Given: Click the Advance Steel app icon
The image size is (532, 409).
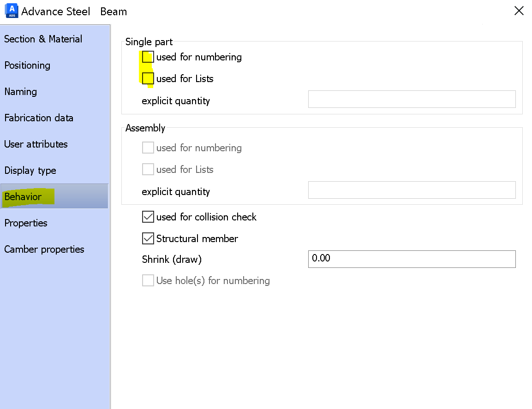Looking at the screenshot, I should pyautogui.click(x=11, y=11).
